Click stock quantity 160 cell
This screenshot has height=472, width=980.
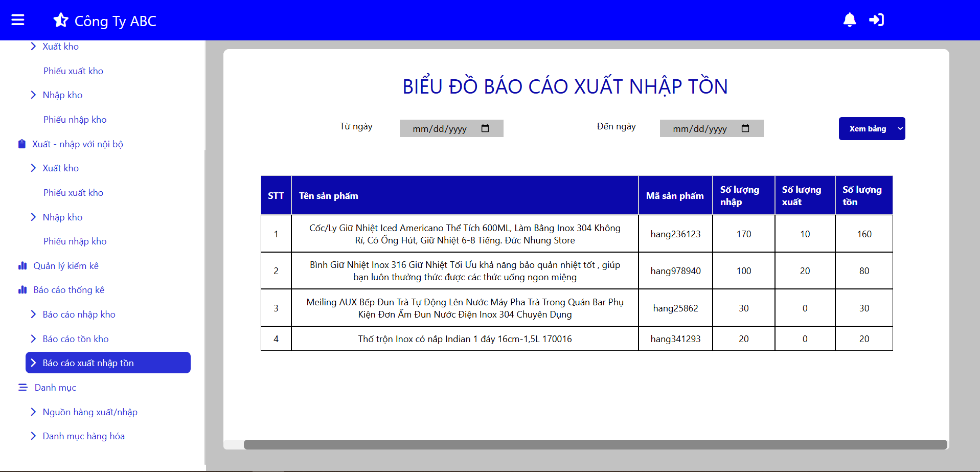pyautogui.click(x=864, y=234)
